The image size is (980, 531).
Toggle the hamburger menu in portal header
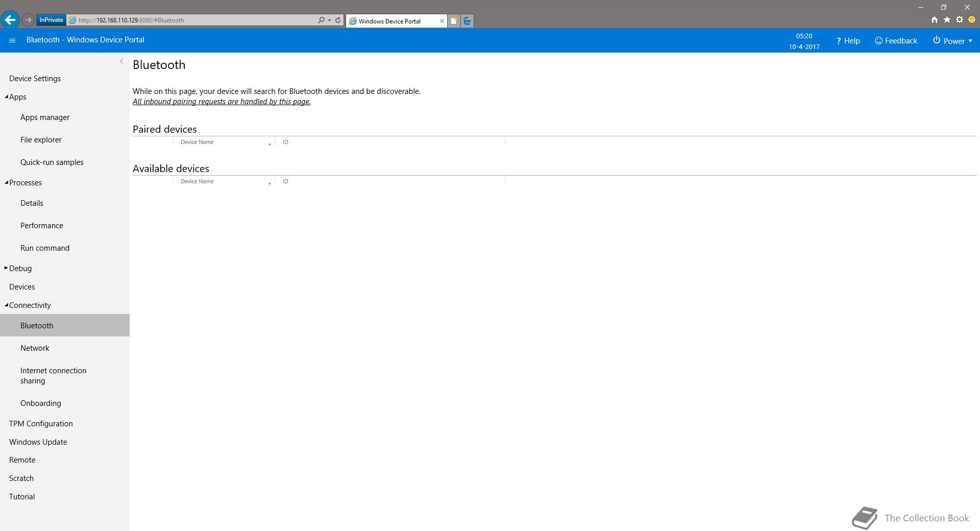tap(12, 40)
